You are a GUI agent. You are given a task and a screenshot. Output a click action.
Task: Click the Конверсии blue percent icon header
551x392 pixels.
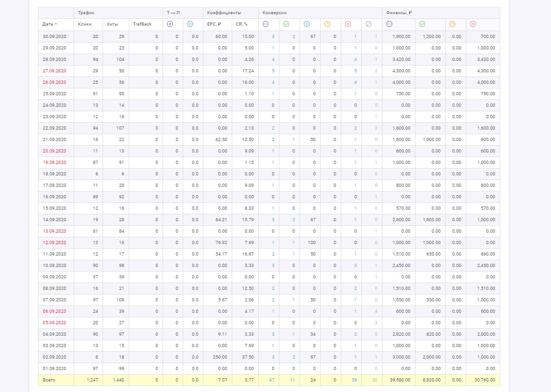click(x=307, y=24)
